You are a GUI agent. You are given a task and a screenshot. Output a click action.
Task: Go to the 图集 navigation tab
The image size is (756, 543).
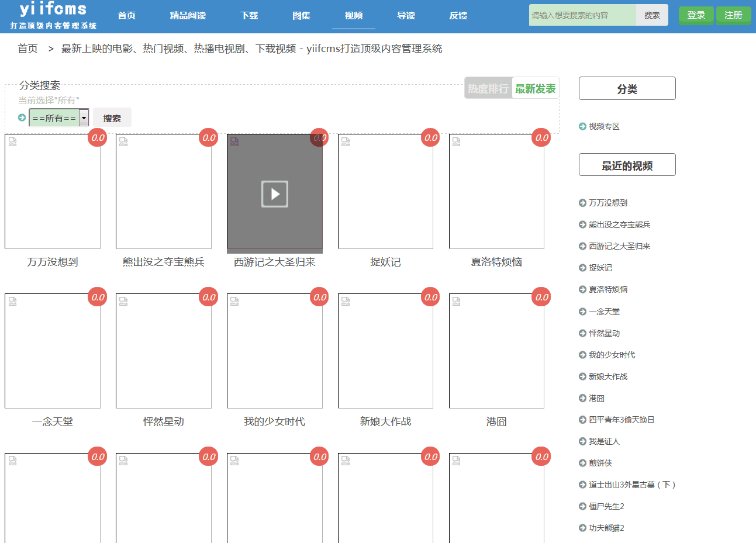[301, 16]
